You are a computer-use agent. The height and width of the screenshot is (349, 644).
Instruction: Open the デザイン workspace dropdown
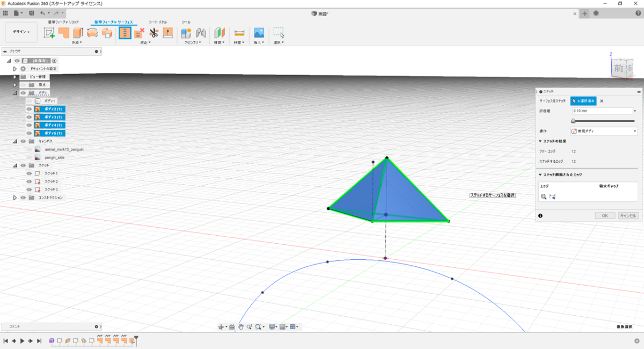pos(21,32)
